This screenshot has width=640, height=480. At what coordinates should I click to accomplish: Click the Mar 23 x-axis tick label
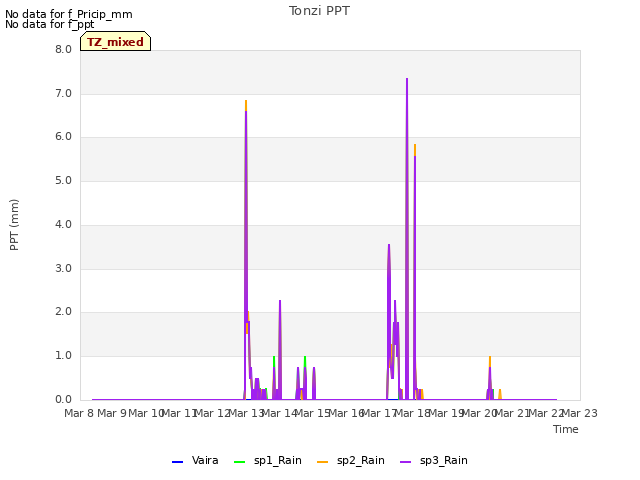tap(580, 413)
